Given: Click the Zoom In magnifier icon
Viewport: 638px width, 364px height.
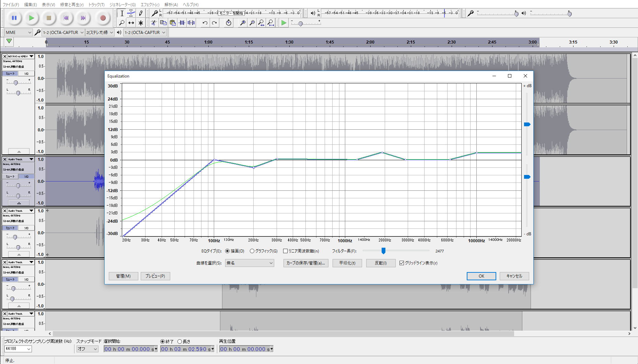Looking at the screenshot, I should coord(243,23).
